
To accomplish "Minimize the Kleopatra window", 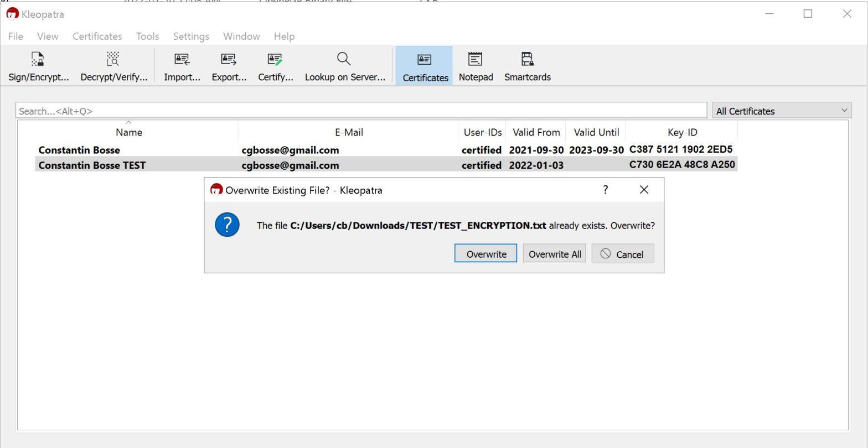I will tap(769, 14).
